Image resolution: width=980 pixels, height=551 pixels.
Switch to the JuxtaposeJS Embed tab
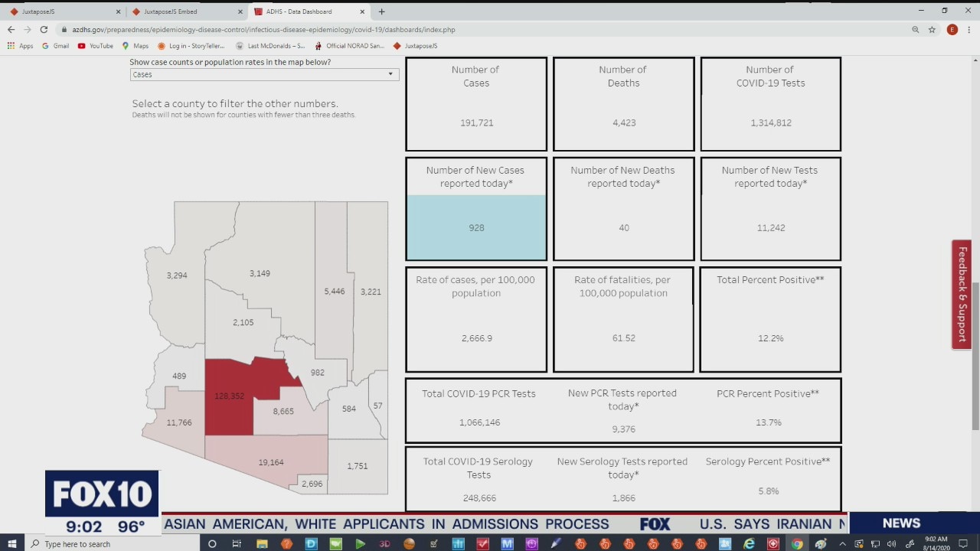[x=184, y=11]
